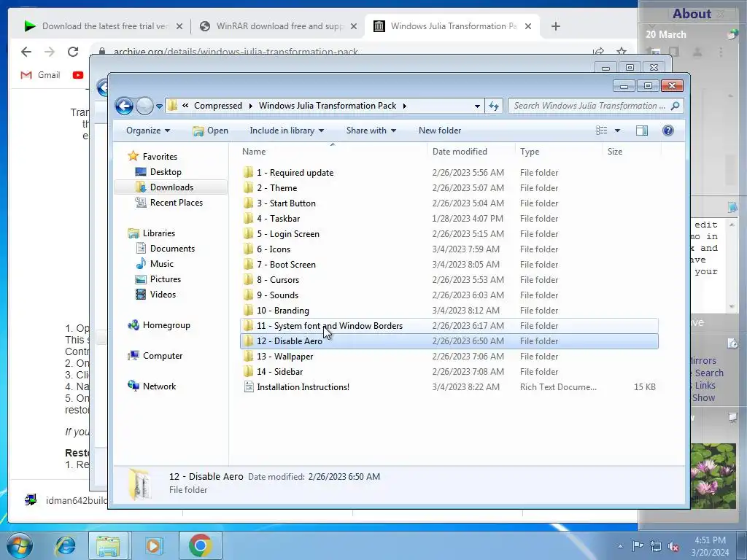Open Gmail bookmark in Chrome
747x560 pixels.
41,75
